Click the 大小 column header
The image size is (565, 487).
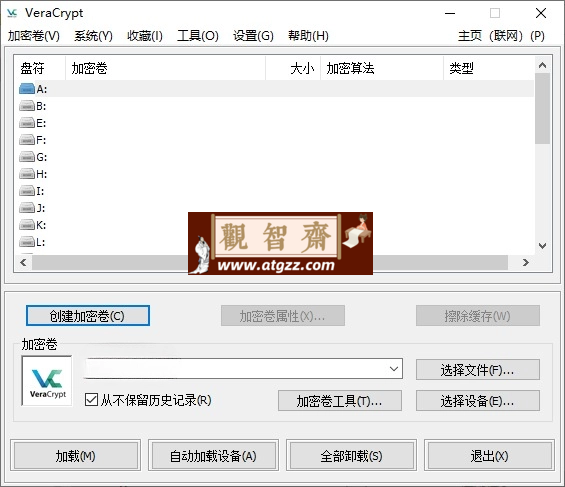[293, 68]
